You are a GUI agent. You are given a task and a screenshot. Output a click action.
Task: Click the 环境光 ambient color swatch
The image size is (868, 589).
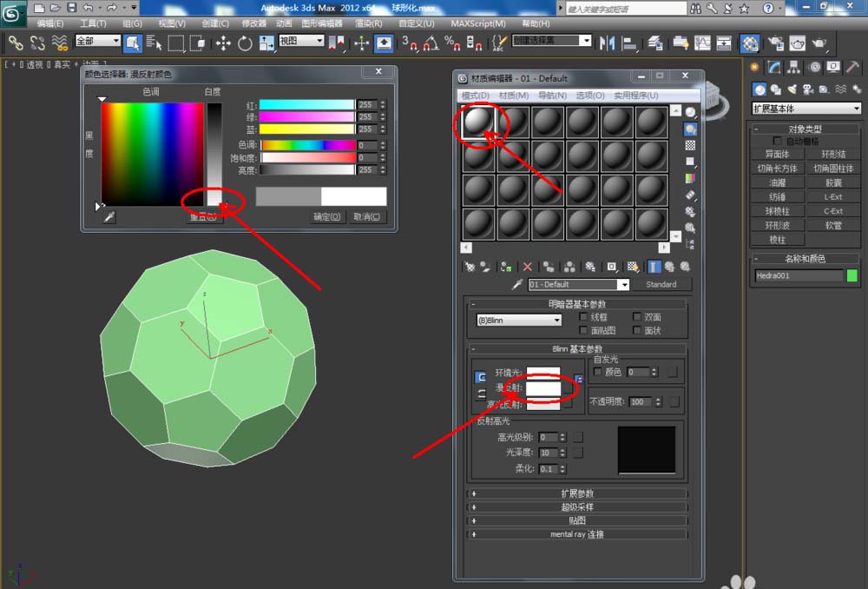click(x=543, y=372)
